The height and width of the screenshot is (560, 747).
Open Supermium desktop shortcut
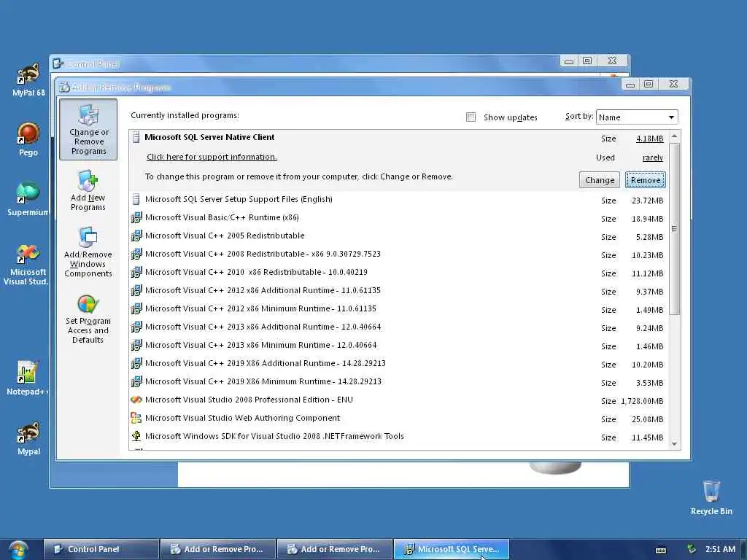[x=28, y=199]
